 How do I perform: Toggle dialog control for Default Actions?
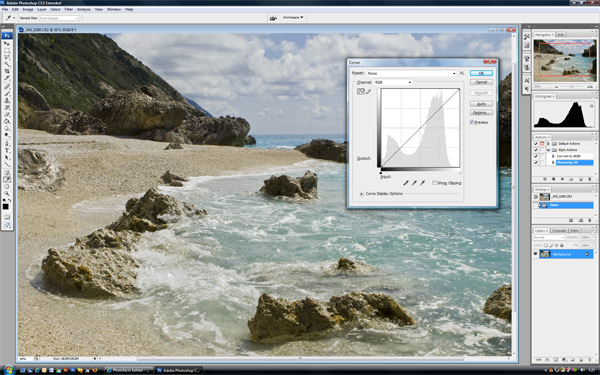point(542,144)
